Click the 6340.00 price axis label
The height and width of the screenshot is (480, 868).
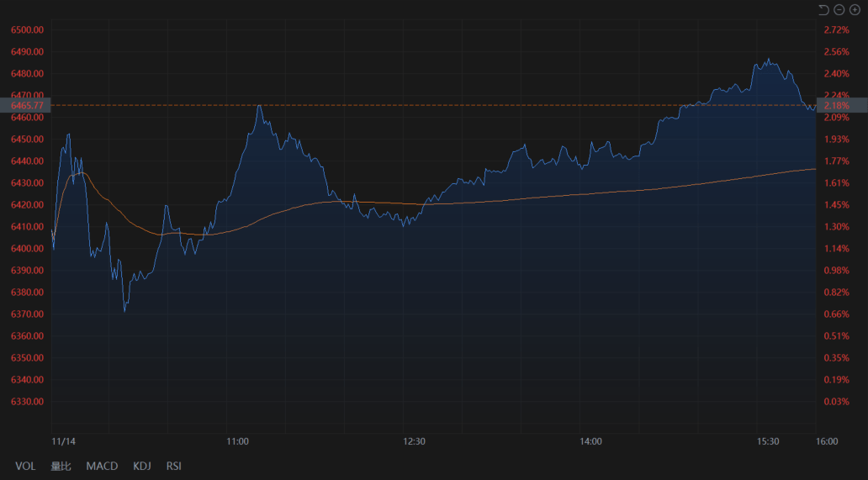(27, 379)
